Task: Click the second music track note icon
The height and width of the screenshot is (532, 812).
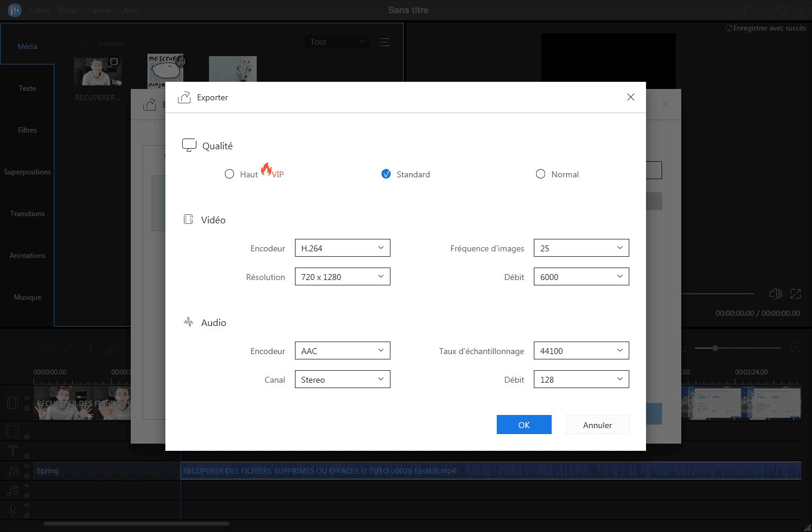Action: [x=13, y=491]
